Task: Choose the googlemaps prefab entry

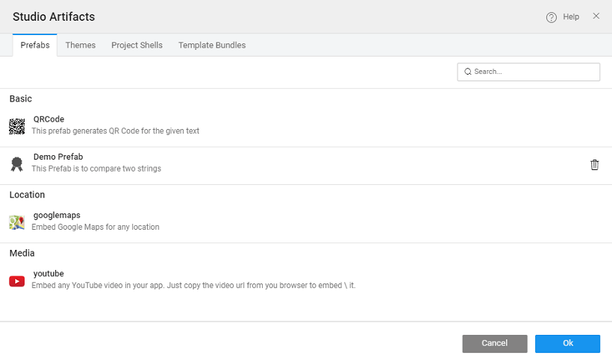Action: (57, 216)
